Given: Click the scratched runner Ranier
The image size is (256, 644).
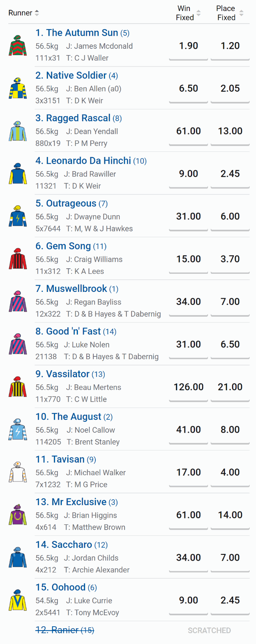Looking at the screenshot, I should (65, 630).
